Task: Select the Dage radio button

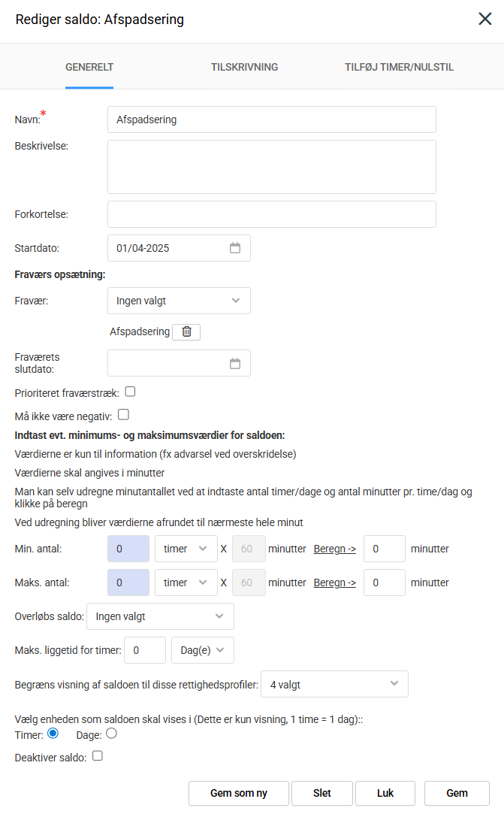Action: coord(112,734)
